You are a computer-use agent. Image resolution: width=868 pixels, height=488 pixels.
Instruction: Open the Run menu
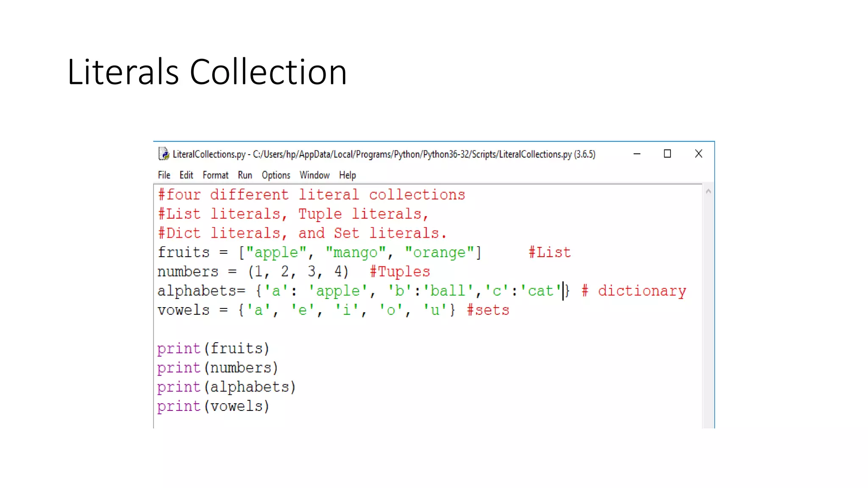[x=245, y=175]
